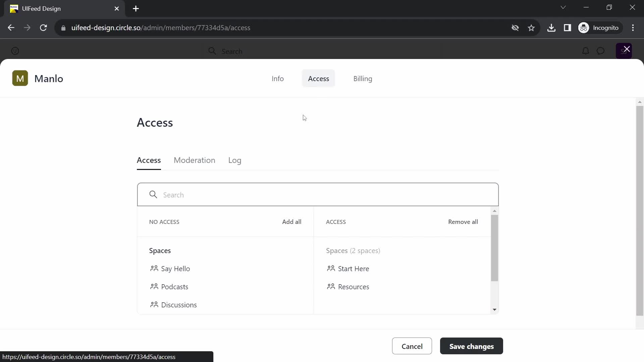Click the UIFeed Design browser tab title
Screen dimensions: 644x362
point(42,9)
